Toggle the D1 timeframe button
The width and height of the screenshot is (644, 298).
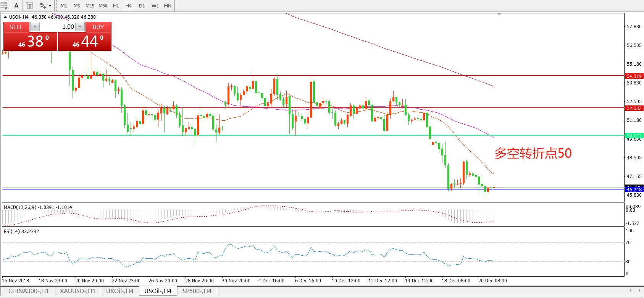point(142,6)
